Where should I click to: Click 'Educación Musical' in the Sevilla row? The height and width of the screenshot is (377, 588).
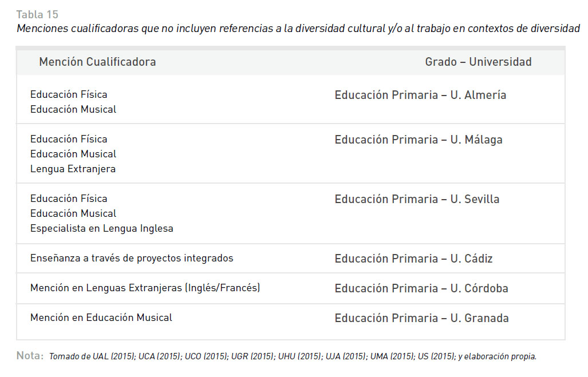[73, 213]
